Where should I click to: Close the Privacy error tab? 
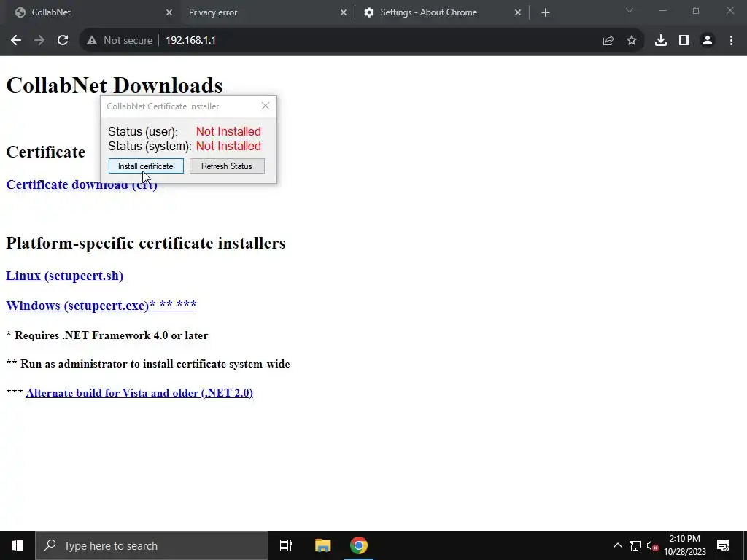344,12
